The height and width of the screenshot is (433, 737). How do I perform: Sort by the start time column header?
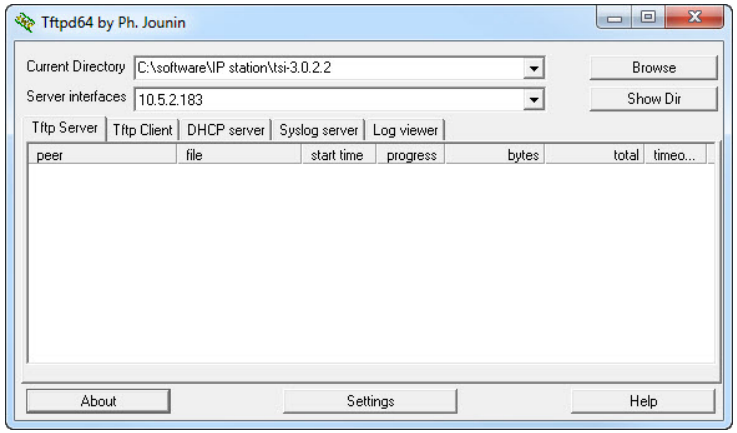coord(339,155)
